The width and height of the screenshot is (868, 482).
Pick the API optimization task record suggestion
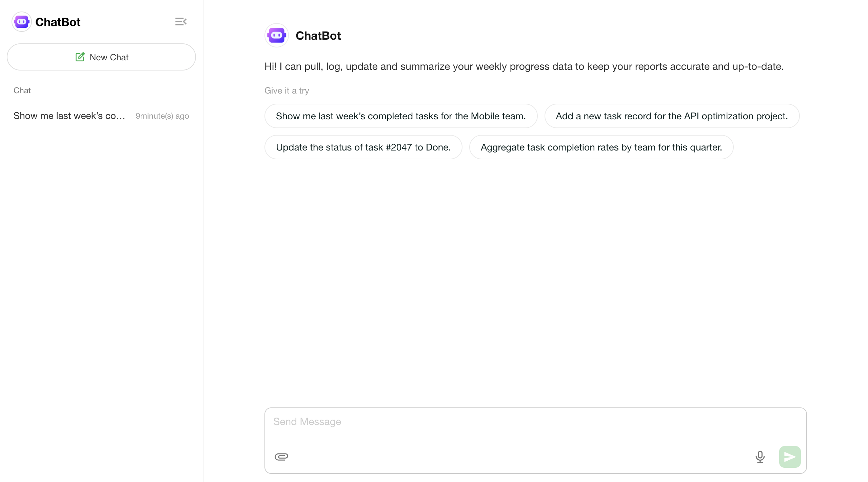click(672, 116)
